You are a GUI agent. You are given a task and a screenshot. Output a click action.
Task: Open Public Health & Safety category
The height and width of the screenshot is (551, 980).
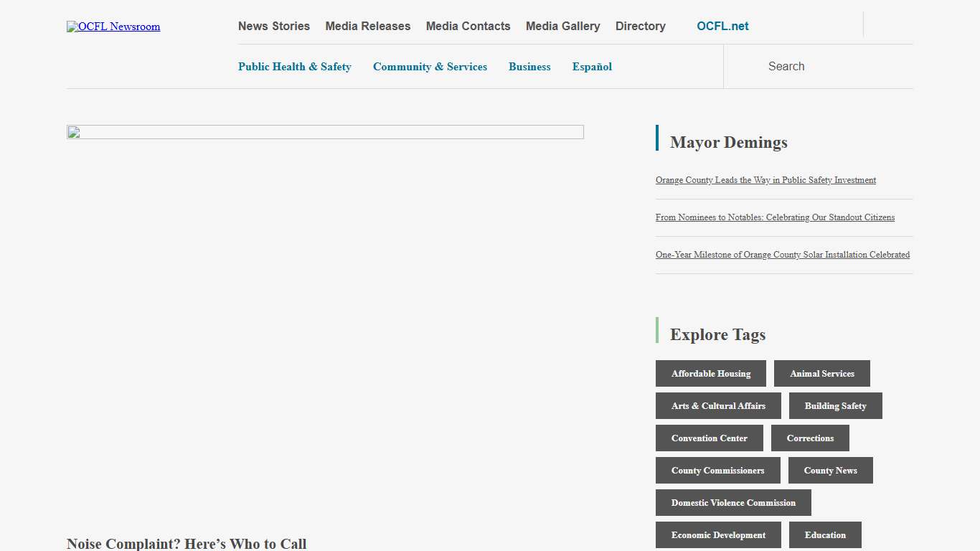tap(294, 67)
